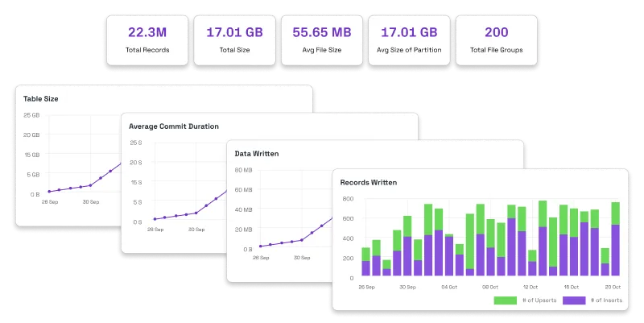Toggle the '# of Upserts' legend label
Image resolution: width=644 pixels, height=323 pixels.
(539, 300)
